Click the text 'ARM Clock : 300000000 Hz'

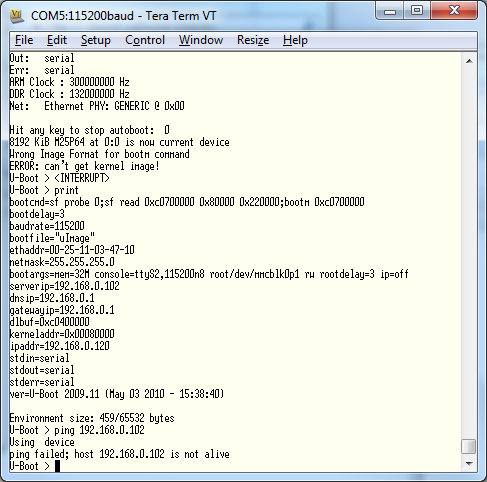click(x=69, y=82)
